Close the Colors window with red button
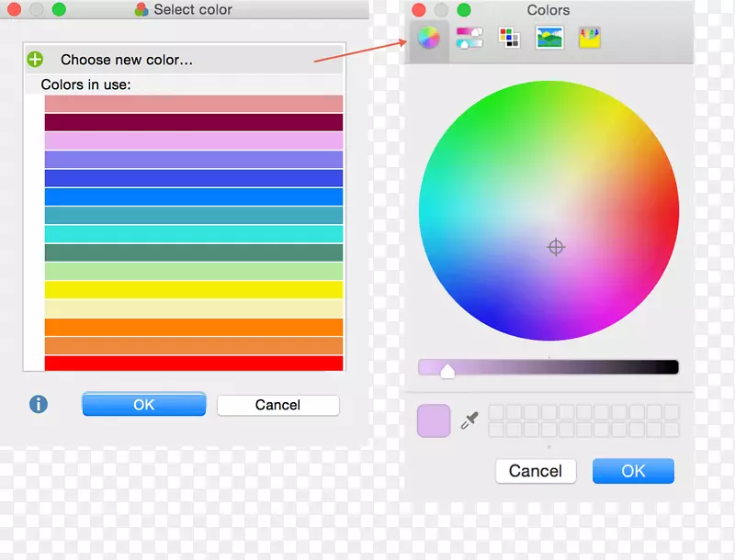 [419, 10]
